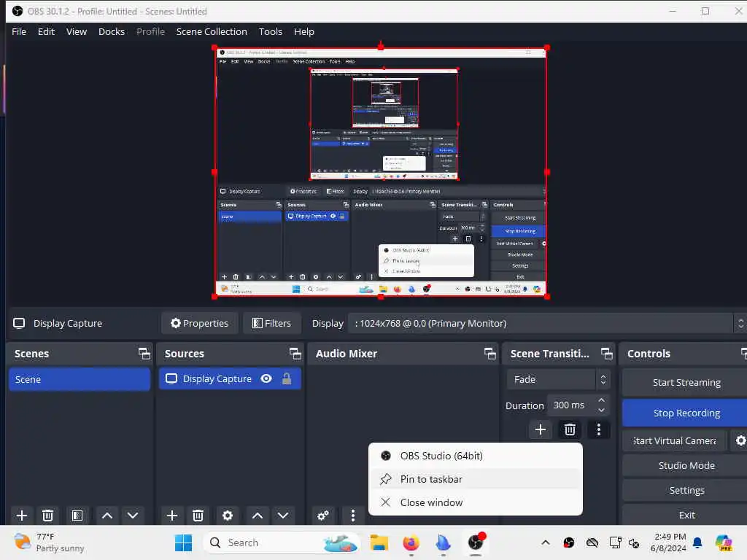
Task: Open the Copilot preview icon in the taskbar
Action: [x=724, y=542]
